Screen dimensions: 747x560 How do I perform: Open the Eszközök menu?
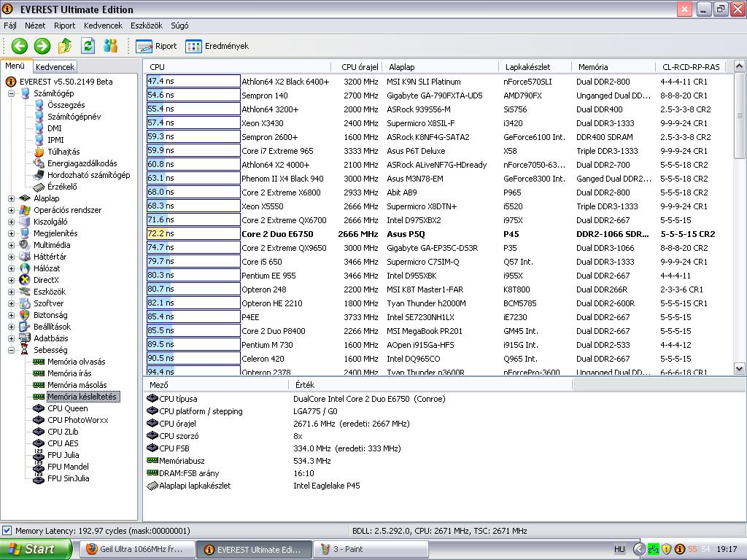(x=147, y=26)
